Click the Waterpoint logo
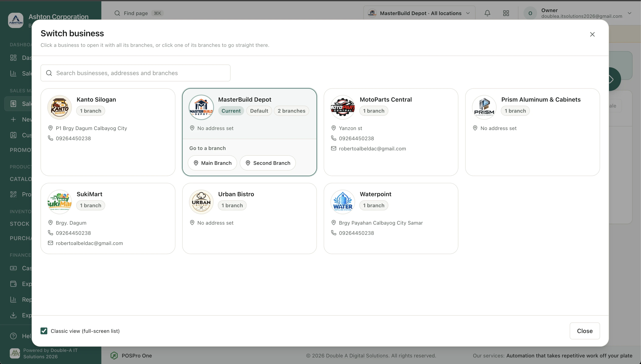Viewport: 641px width, 364px height. [x=343, y=202]
